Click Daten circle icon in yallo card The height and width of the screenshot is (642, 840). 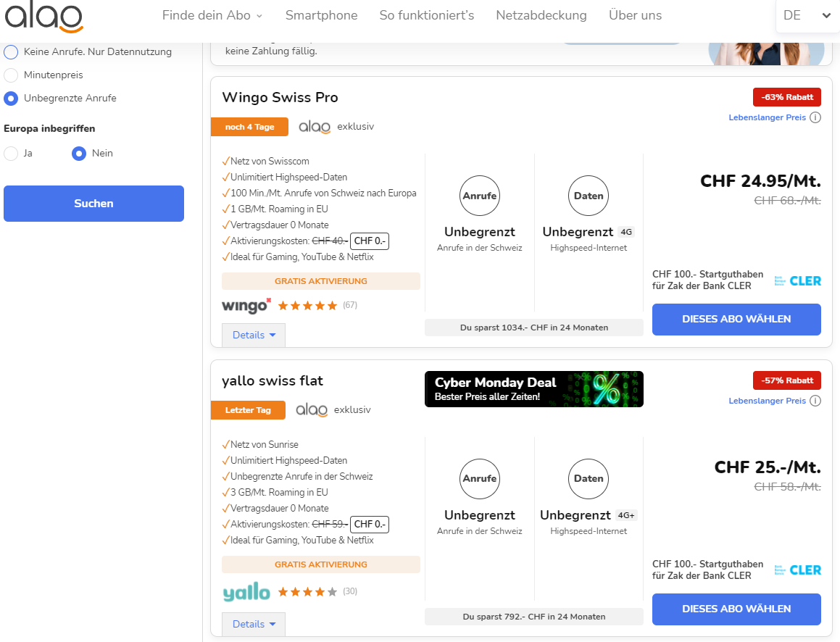(x=589, y=479)
